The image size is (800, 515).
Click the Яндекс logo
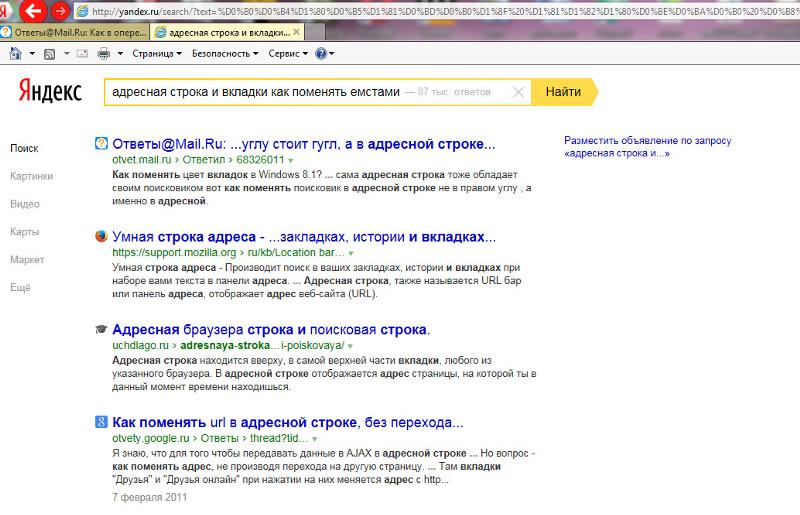point(50,91)
